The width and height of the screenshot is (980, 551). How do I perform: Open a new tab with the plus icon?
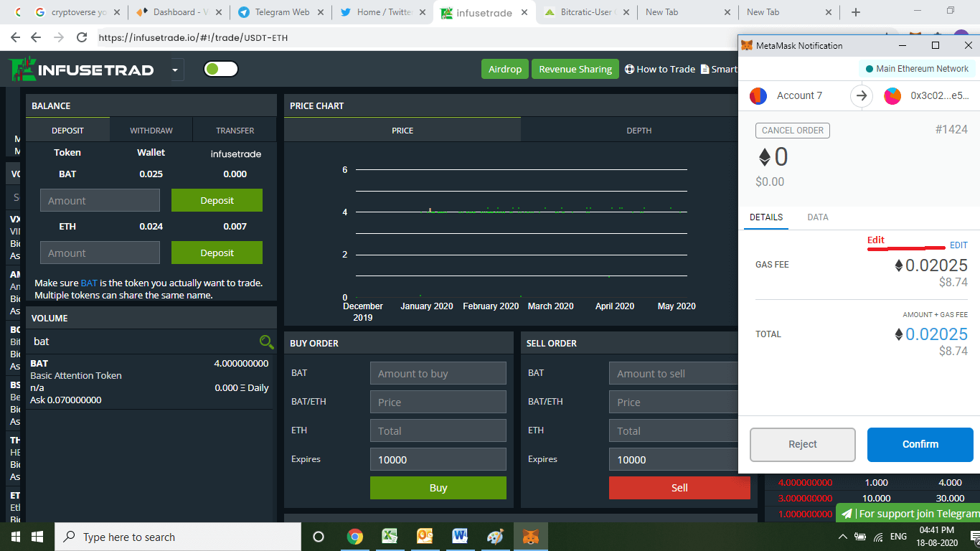tap(856, 12)
